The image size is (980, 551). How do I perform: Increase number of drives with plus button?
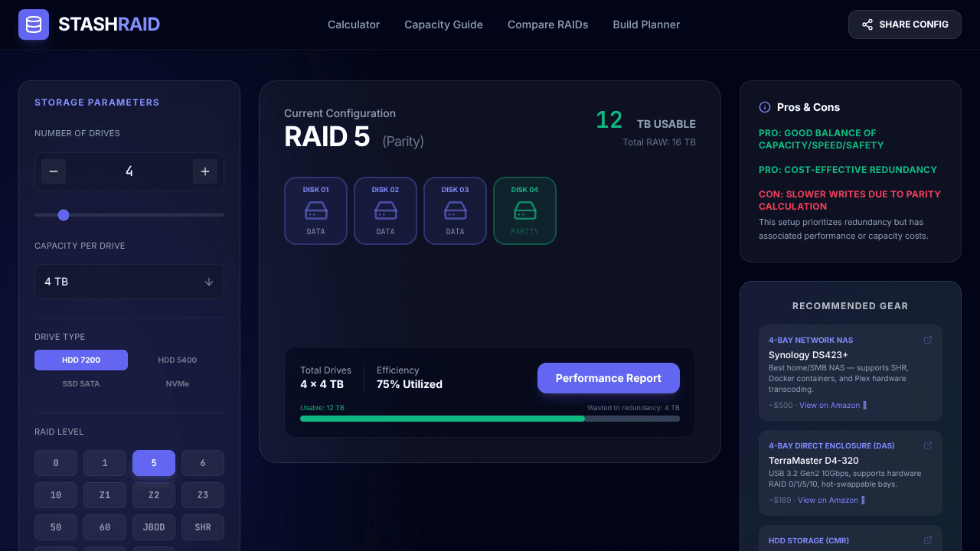(205, 171)
